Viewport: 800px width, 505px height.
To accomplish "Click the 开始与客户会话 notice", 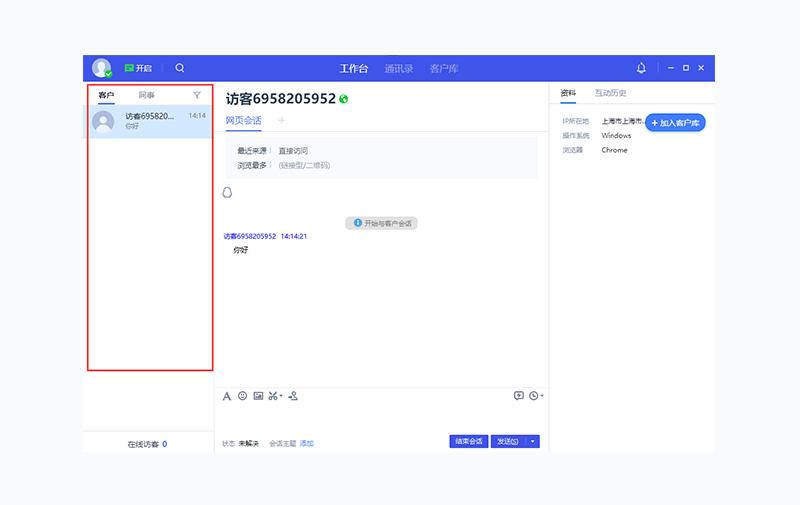I will coord(382,223).
